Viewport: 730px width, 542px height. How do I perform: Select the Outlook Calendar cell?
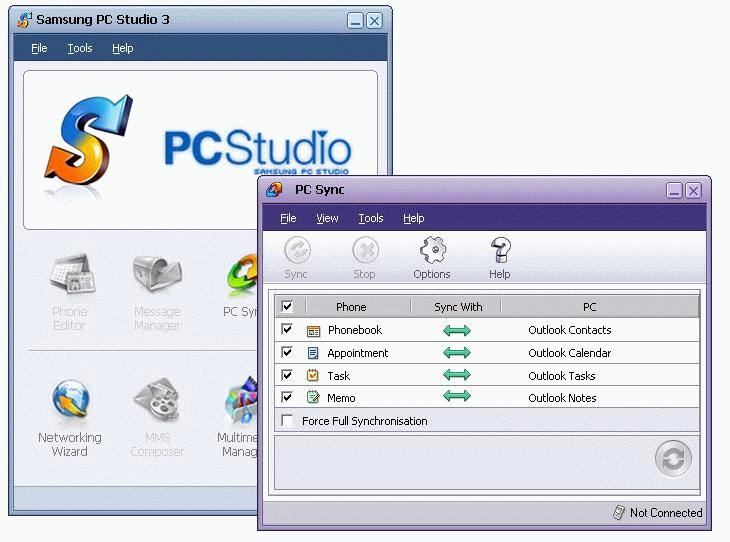569,353
